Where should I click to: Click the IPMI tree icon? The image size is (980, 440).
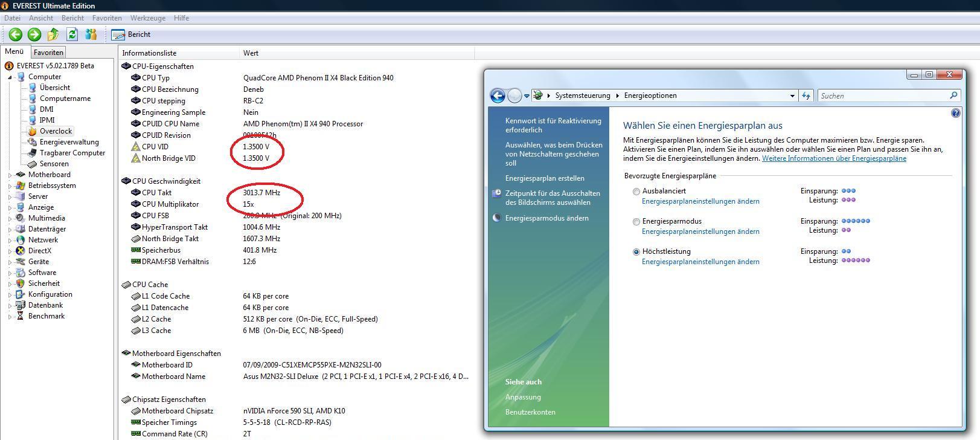tap(33, 120)
